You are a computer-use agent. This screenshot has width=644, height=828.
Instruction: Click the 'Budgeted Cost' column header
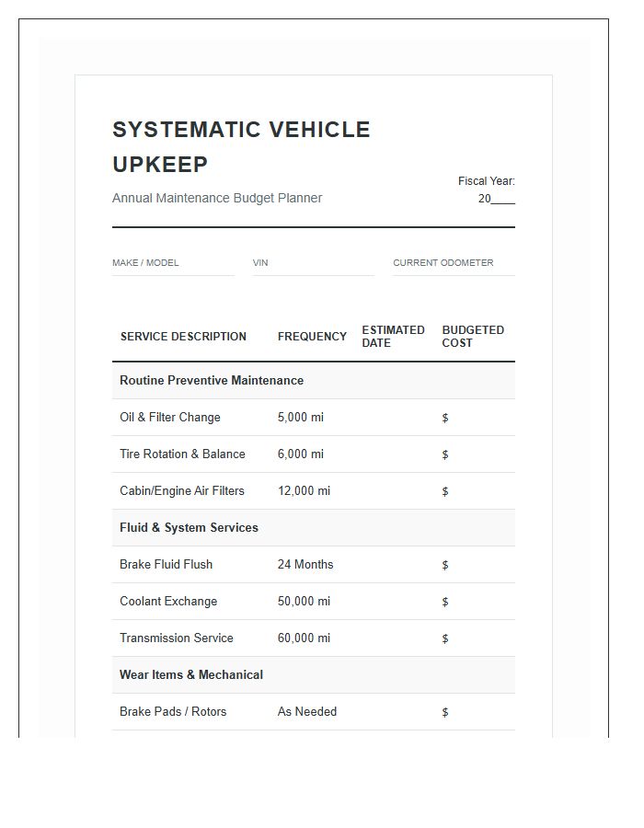473,337
